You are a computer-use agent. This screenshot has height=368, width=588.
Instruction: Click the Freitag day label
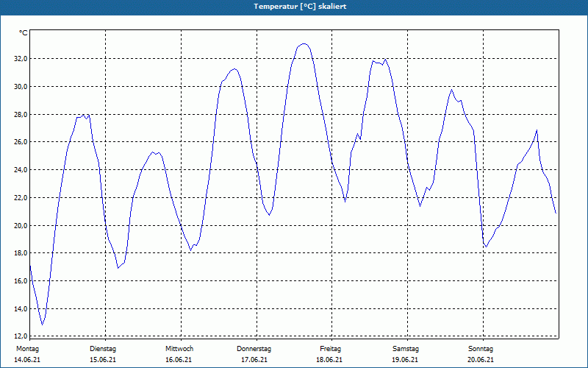pyautogui.click(x=330, y=349)
